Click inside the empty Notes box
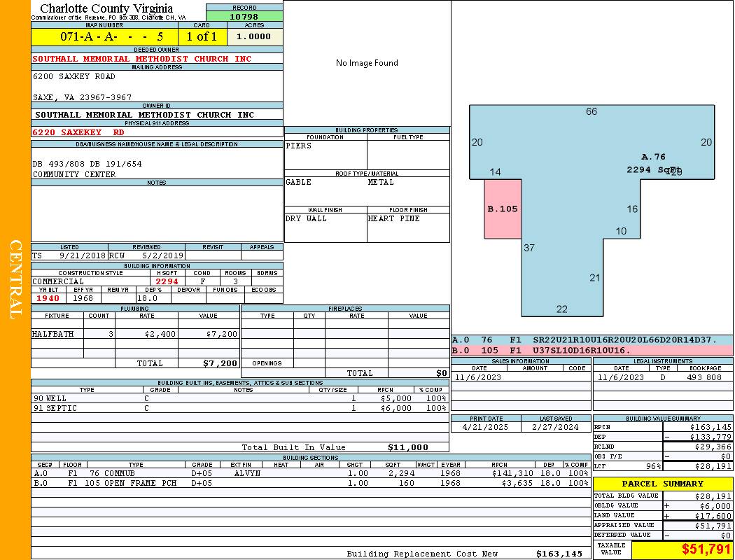 tap(157, 213)
